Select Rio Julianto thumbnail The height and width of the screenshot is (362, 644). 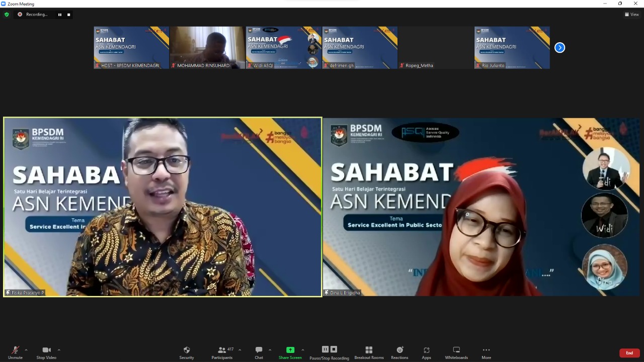[512, 48]
